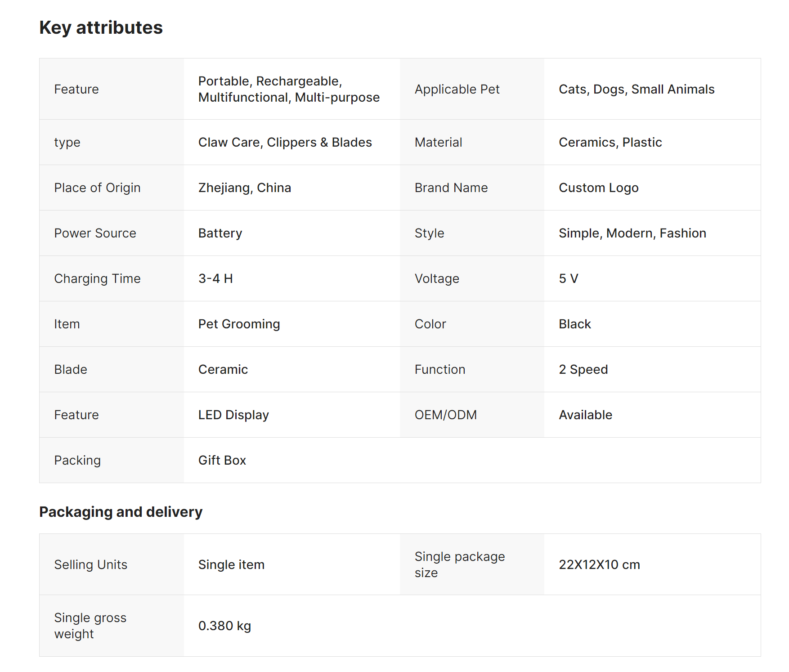Image resolution: width=789 pixels, height=672 pixels.
Task: Click the 22X12X10 cm package size
Action: click(x=599, y=564)
